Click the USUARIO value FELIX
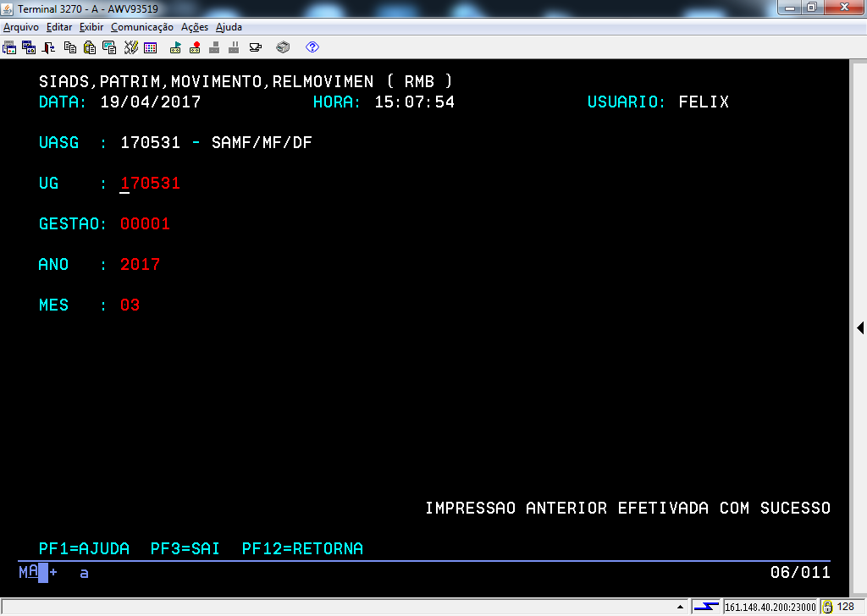Image resolution: width=867 pixels, height=616 pixels. pos(704,102)
